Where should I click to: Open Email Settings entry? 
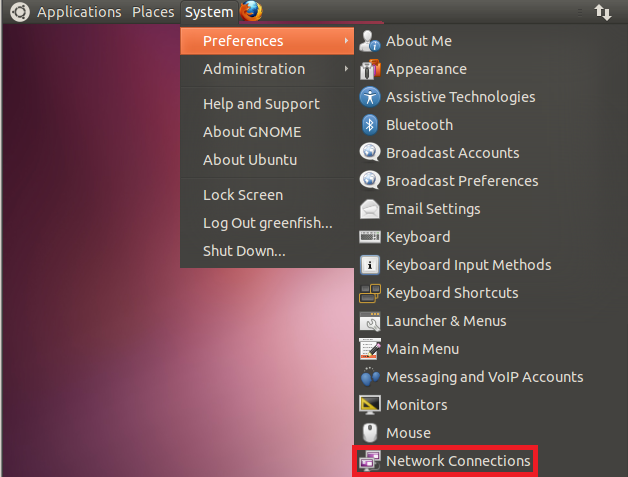(491, 209)
